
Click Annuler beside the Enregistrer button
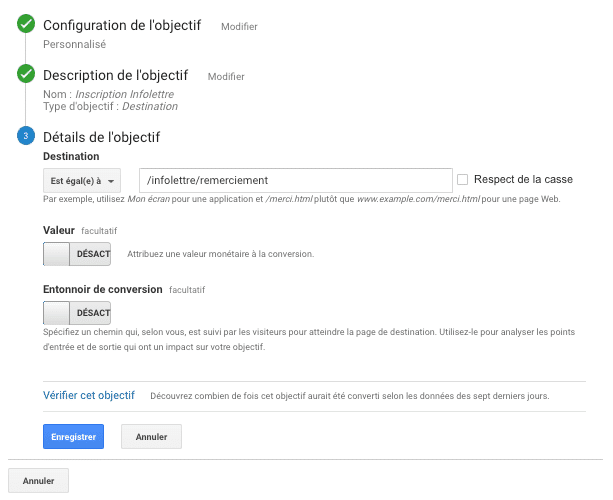[x=151, y=437]
